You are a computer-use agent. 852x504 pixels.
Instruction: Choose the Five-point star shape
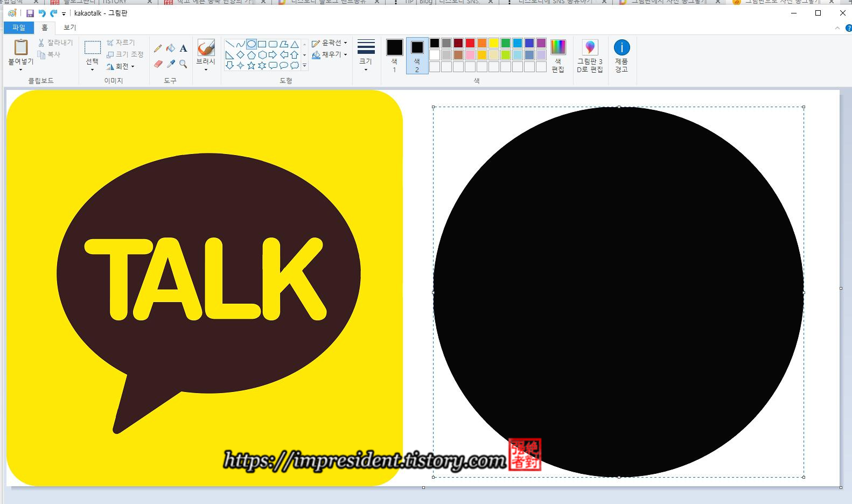click(252, 66)
